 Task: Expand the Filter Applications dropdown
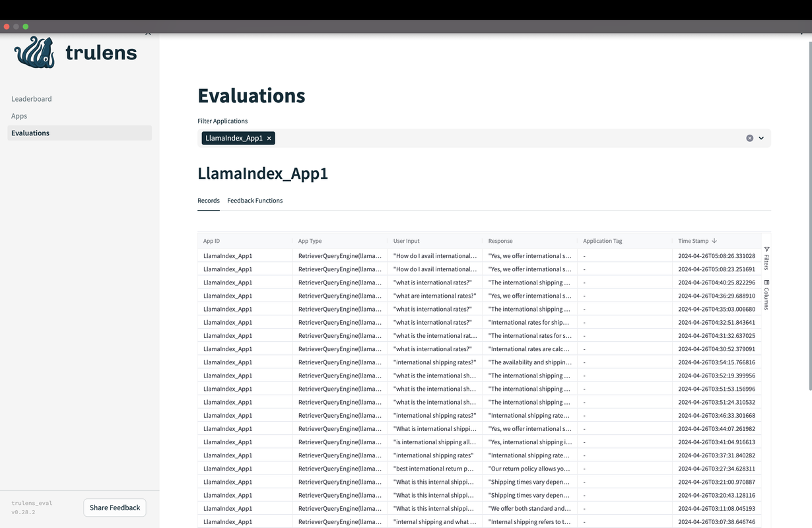[761, 139]
